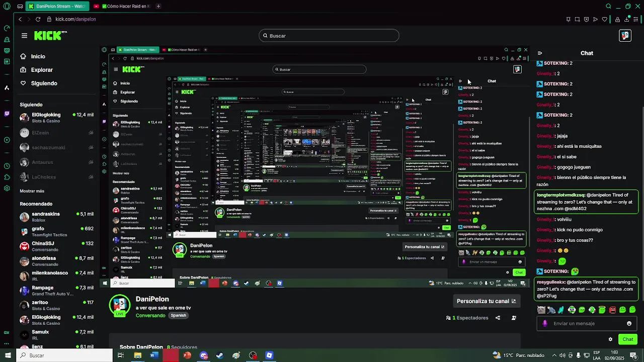This screenshot has width=644, height=362.
Task: Open the Opera GX main menu logo
Action: 7,7
